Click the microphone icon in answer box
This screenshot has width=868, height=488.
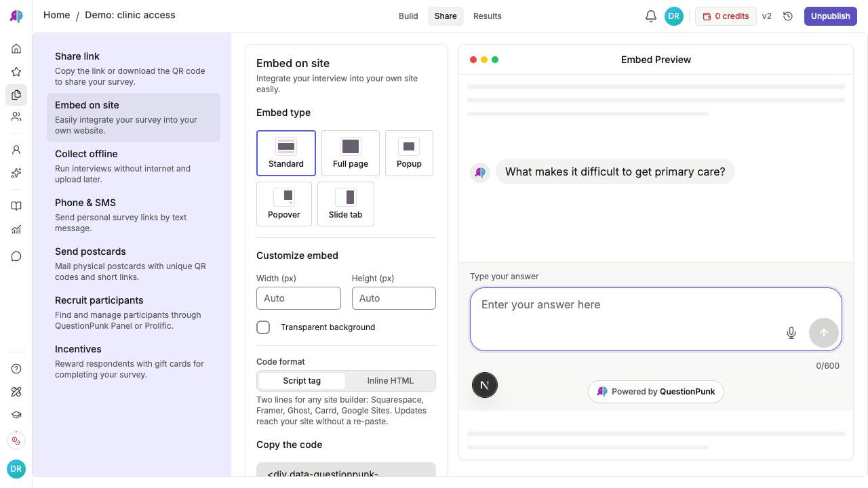coord(791,333)
